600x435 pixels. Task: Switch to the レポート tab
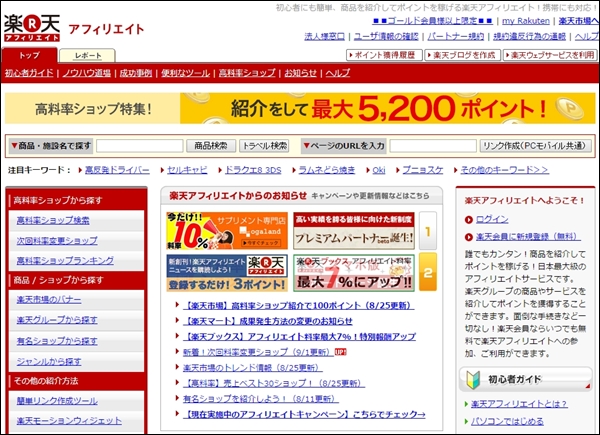pyautogui.click(x=88, y=55)
